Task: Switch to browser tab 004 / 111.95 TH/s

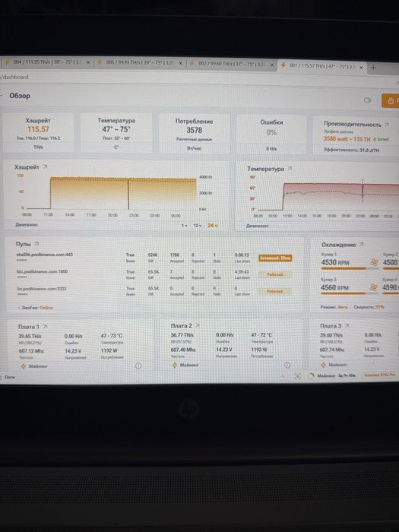Action: [x=46, y=62]
